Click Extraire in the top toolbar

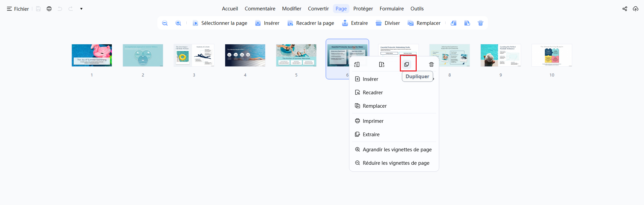pyautogui.click(x=355, y=23)
